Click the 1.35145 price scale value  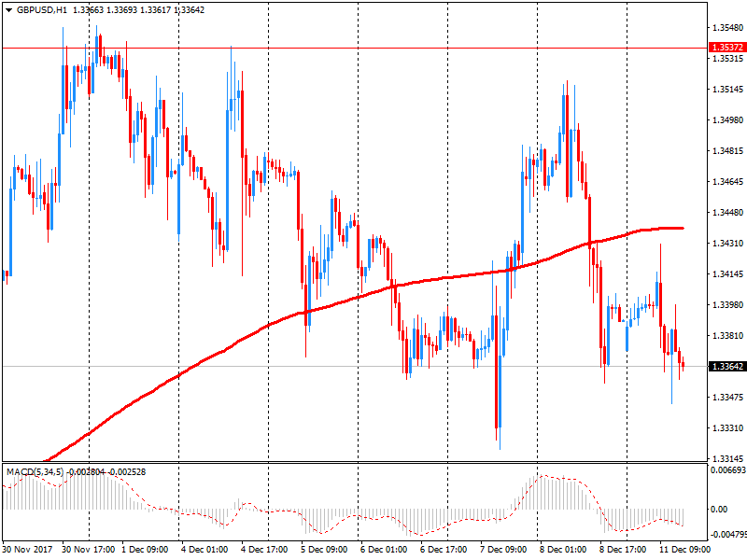tap(728, 89)
